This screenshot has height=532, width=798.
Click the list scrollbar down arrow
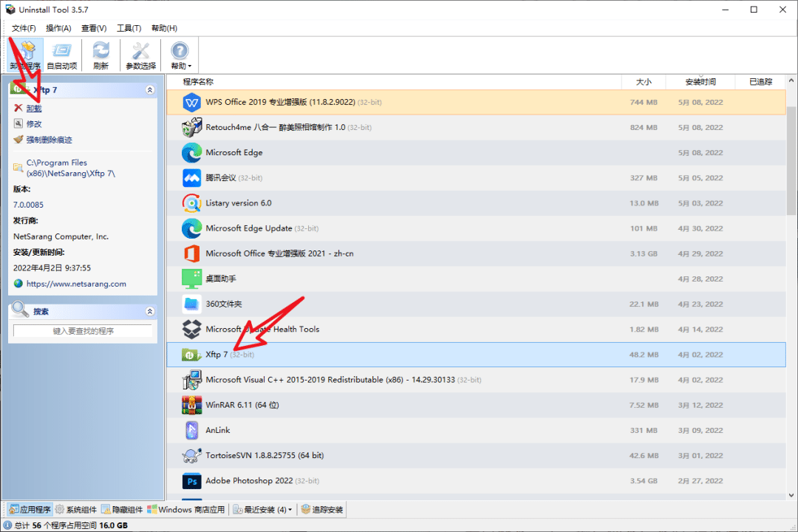click(791, 495)
